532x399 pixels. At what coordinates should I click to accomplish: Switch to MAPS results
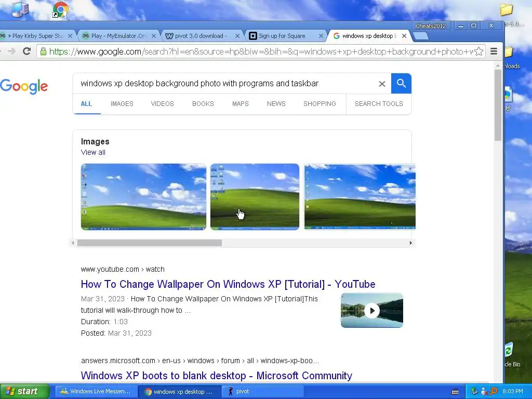pos(240,104)
